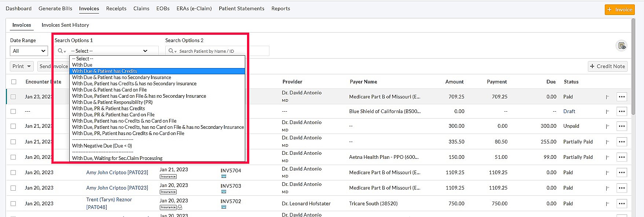Click the envelope icon in Trent Reznor's row
644x217 pixels.
tap(180, 207)
